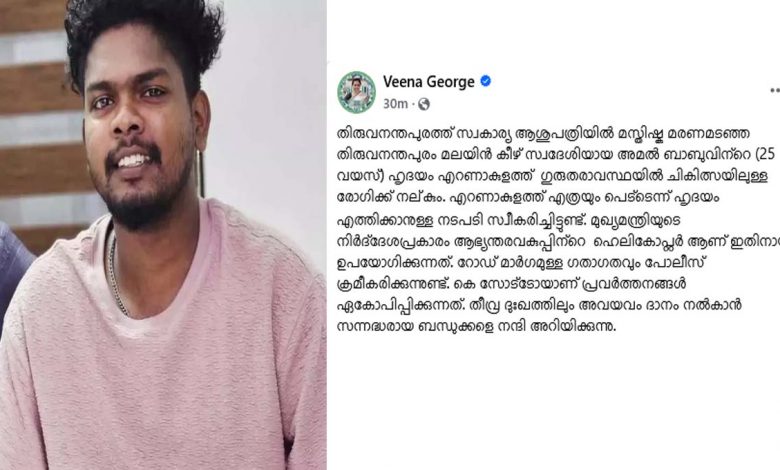
Task: Open the 30m post timestamp
Action: 395,104
